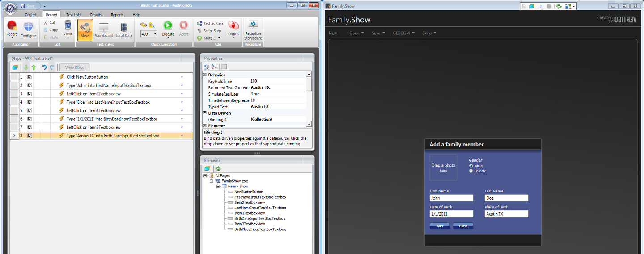Select Female gender radio button
Screen dimensions: 644x254
coord(471,171)
